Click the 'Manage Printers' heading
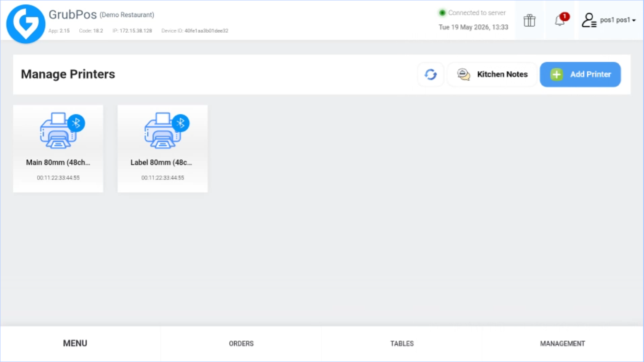The height and width of the screenshot is (362, 644). click(x=68, y=74)
